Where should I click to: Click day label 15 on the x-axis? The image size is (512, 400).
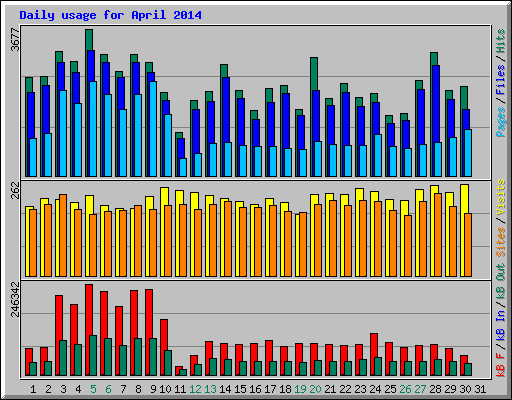[240, 389]
